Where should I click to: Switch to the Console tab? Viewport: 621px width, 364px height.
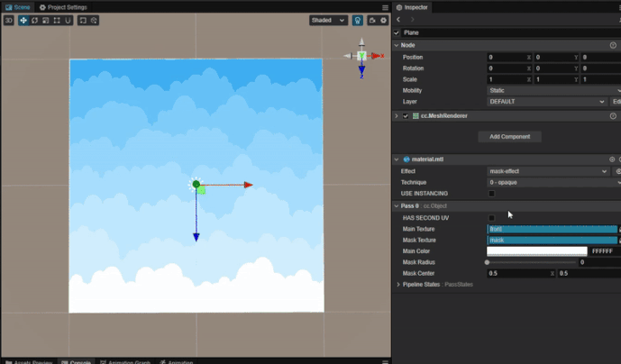[76, 361]
